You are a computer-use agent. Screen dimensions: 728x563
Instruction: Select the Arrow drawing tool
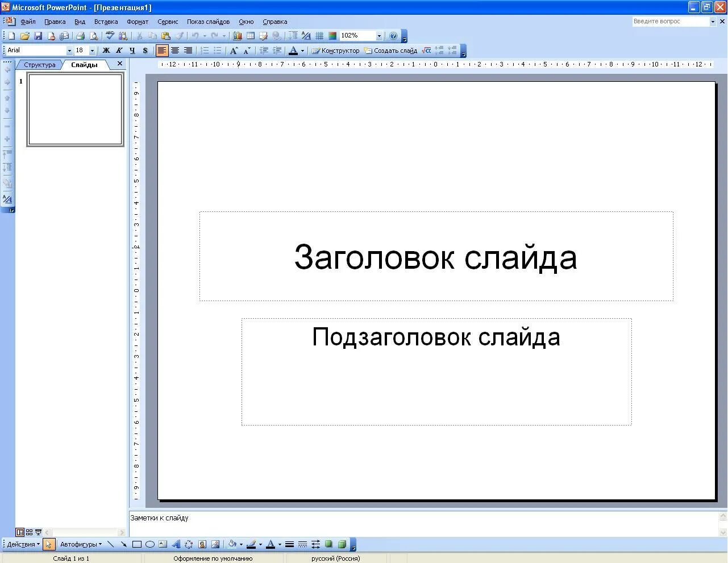click(x=123, y=544)
